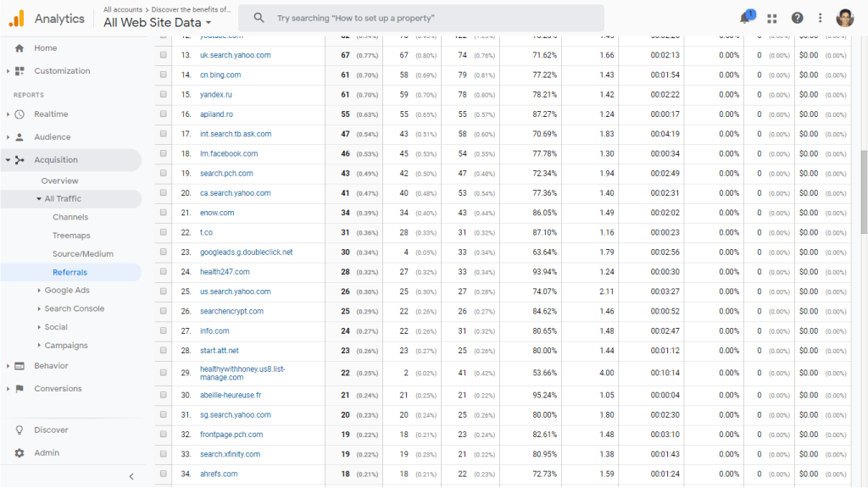Viewport: 868px width, 488px height.
Task: Open the Overview report
Action: point(60,181)
